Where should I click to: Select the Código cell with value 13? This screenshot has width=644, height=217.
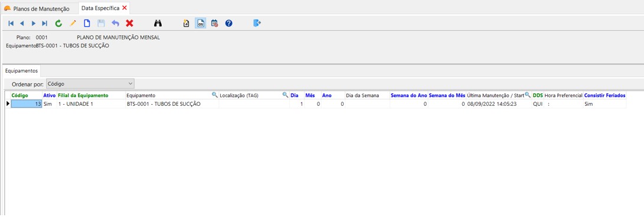click(x=26, y=104)
